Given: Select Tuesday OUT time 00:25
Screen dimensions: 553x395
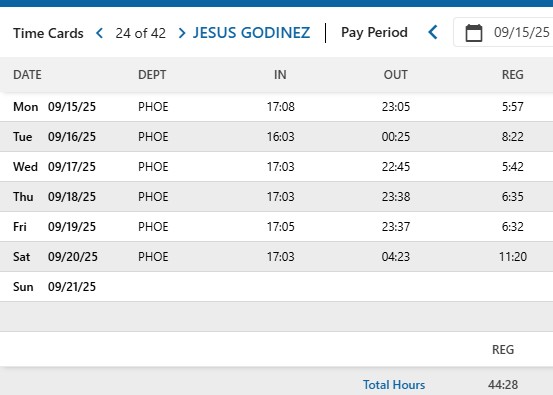Looking at the screenshot, I should [396, 136].
